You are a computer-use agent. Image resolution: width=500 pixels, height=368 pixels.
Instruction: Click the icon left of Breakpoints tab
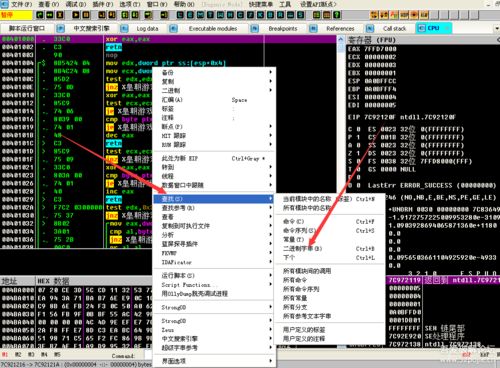pyautogui.click(x=254, y=29)
